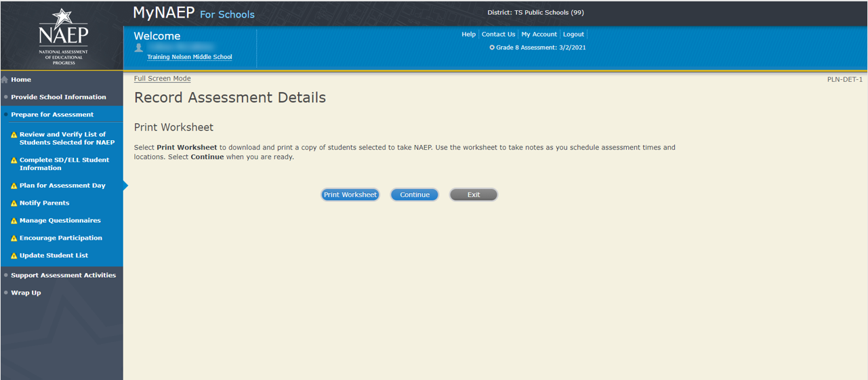The width and height of the screenshot is (868, 380).
Task: Open Complete SD/ELL Student Information page
Action: (64, 164)
